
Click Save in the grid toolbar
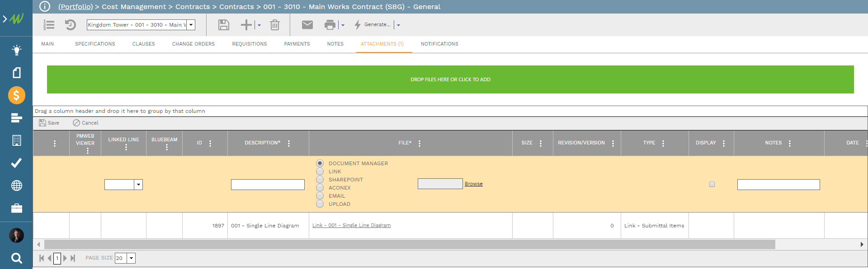(49, 123)
